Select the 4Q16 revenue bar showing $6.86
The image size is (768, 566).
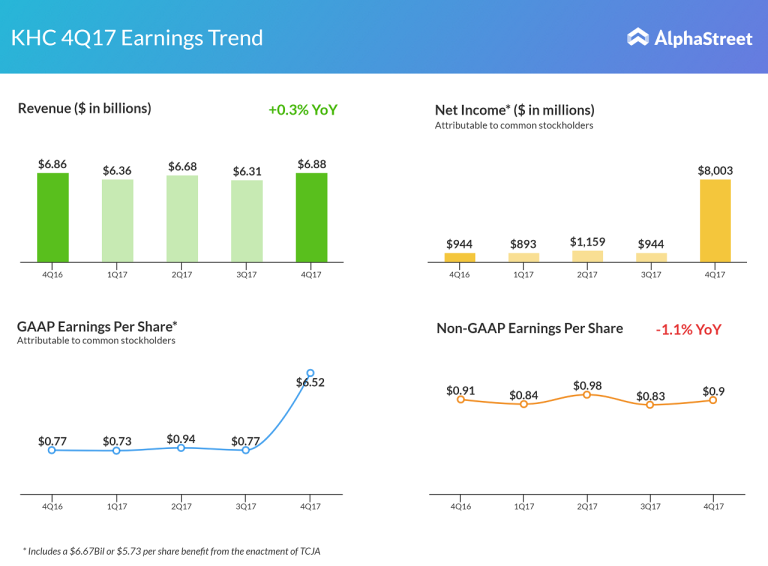click(x=53, y=217)
